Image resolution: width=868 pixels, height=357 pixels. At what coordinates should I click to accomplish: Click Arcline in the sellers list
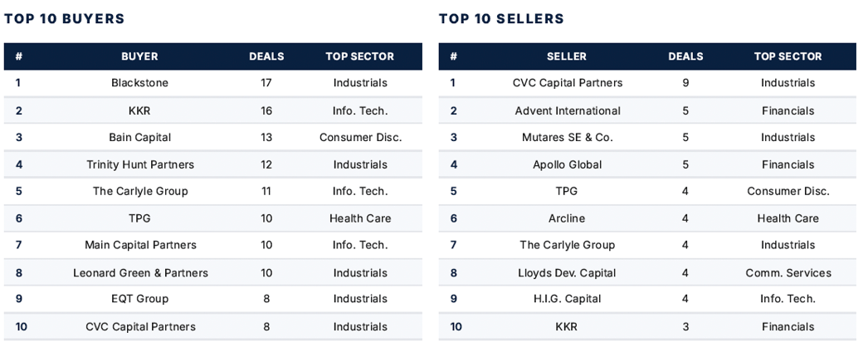(x=567, y=218)
